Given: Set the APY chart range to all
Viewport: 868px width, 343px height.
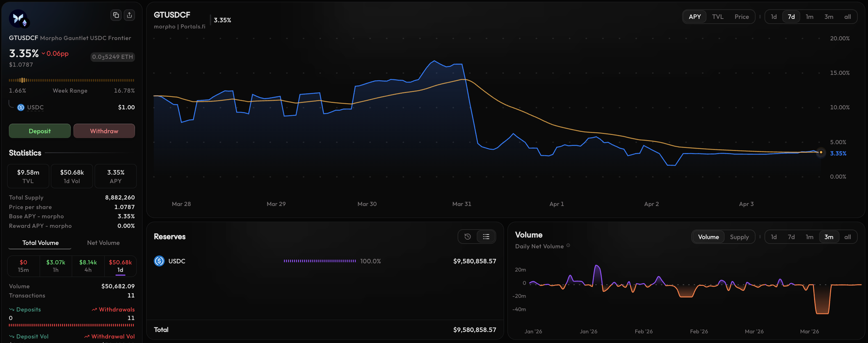Looking at the screenshot, I should tap(847, 17).
